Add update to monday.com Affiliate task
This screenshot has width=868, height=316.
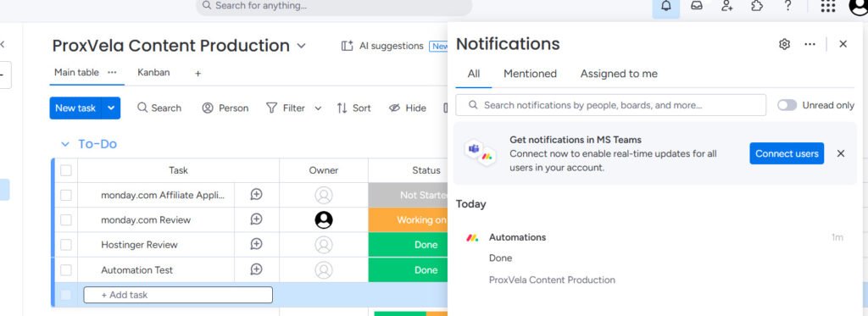point(256,194)
